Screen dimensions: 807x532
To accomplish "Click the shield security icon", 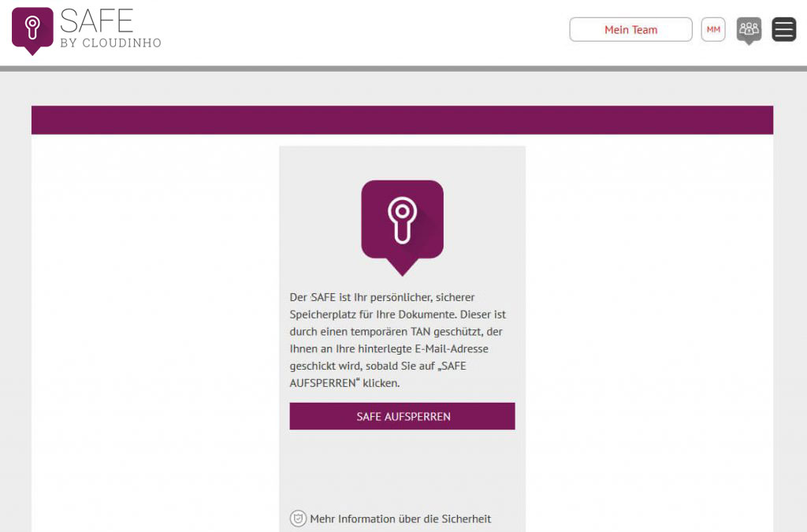I will (298, 519).
